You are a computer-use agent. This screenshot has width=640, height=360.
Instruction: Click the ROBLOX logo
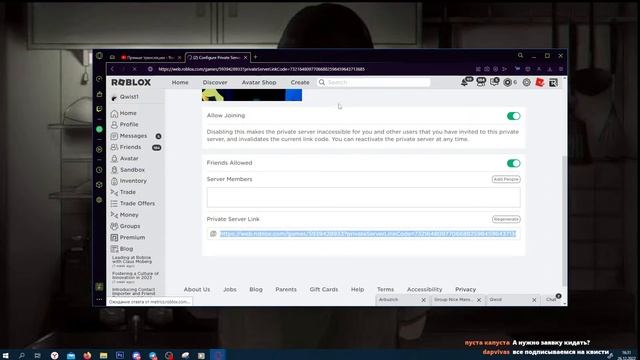[x=131, y=82]
